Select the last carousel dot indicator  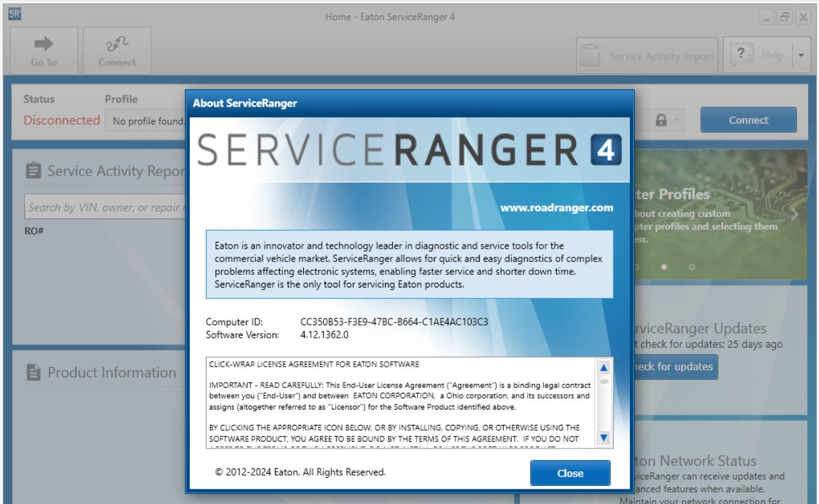[692, 267]
